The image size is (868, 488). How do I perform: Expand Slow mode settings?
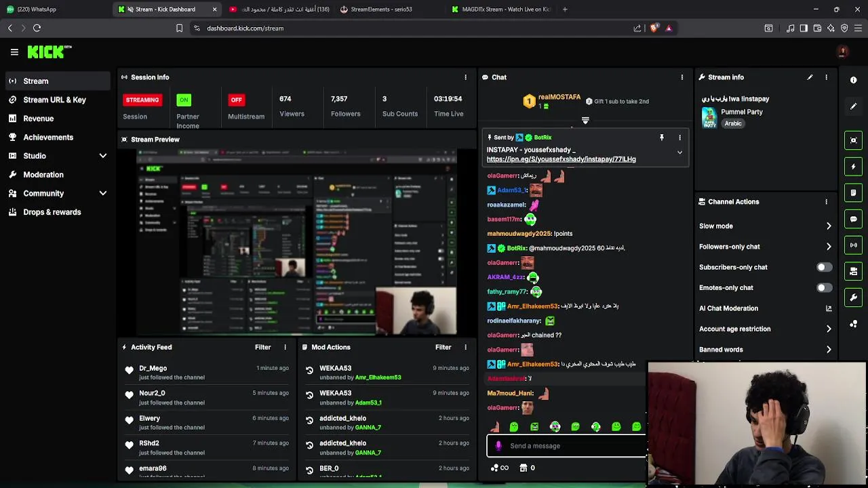pos(829,226)
